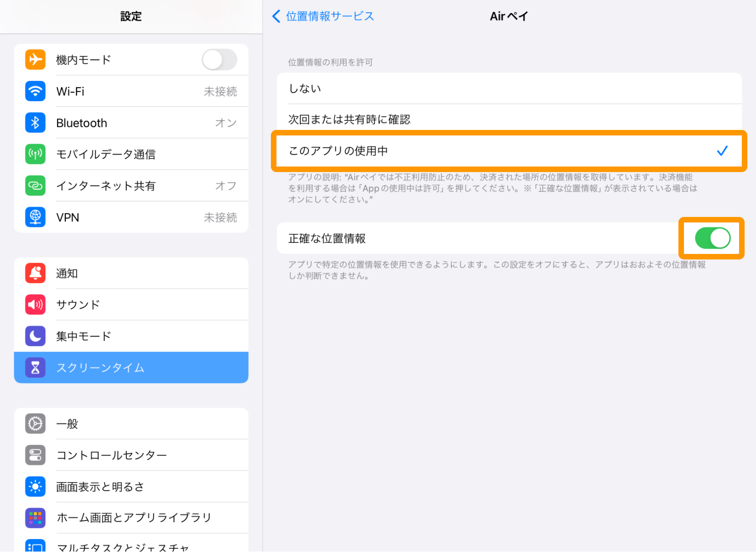Open 通知 settings

click(131, 273)
